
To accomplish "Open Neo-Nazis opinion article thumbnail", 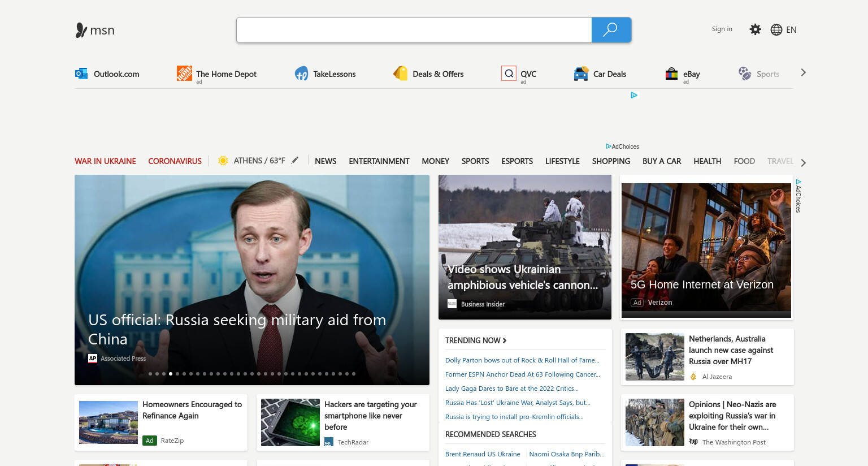I will pyautogui.click(x=655, y=422).
